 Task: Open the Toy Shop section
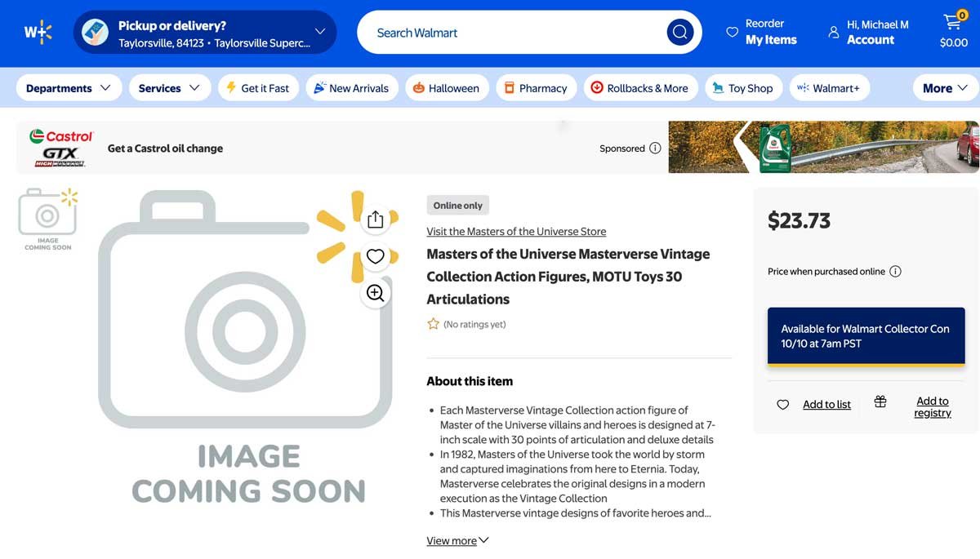[x=743, y=87]
